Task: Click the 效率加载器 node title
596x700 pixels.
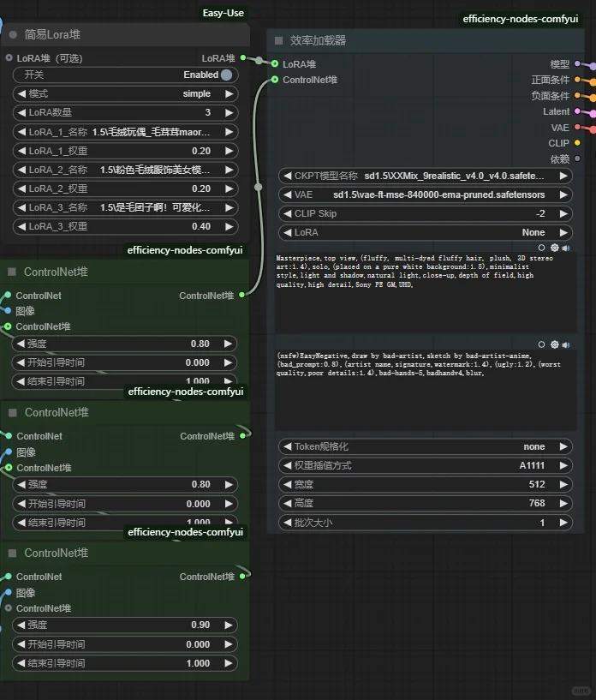Action: 318,40
